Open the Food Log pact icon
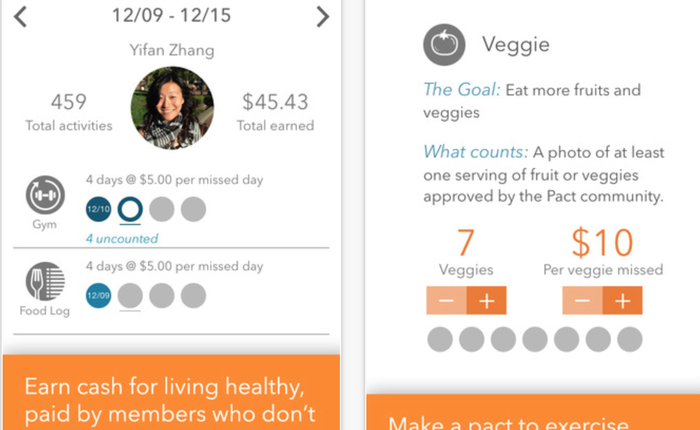This screenshot has height=430, width=700. tap(45, 282)
